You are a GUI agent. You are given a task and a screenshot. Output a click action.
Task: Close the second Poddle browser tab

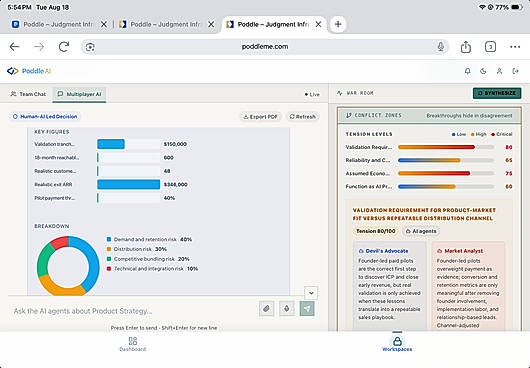(211, 24)
